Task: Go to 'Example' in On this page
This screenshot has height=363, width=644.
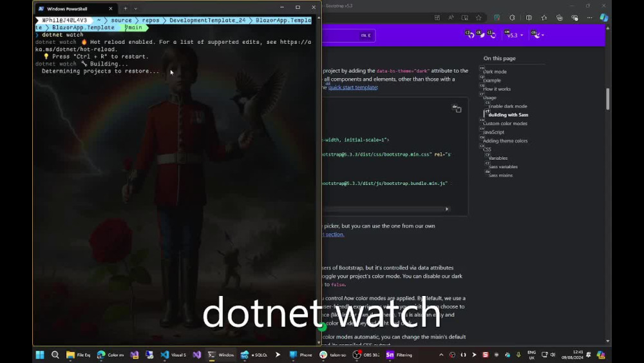Action: (491, 80)
